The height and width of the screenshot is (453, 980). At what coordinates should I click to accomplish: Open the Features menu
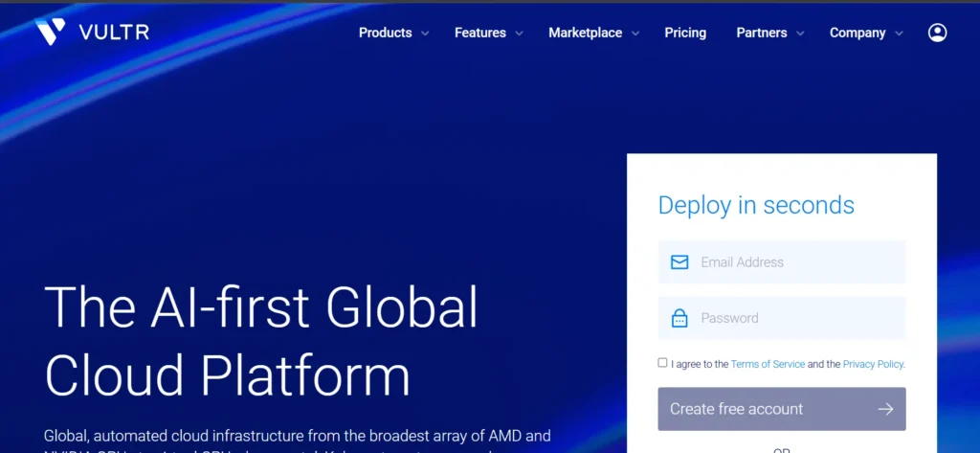tap(480, 33)
